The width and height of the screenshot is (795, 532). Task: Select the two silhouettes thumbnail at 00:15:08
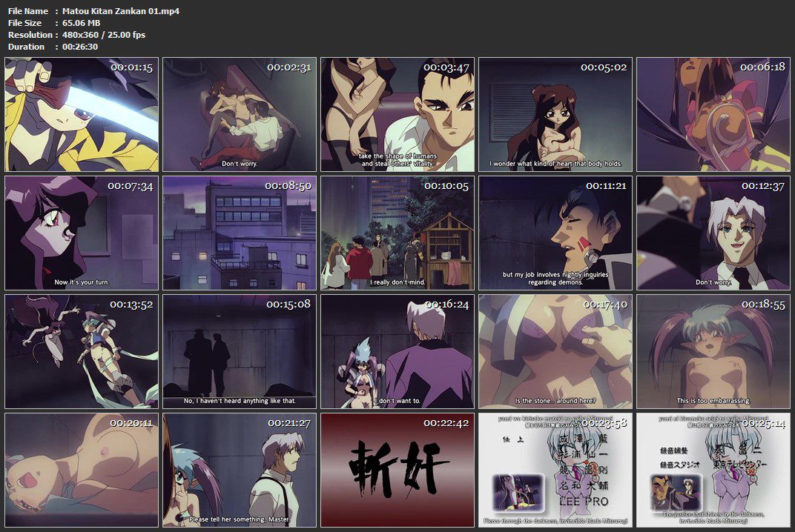(x=240, y=352)
